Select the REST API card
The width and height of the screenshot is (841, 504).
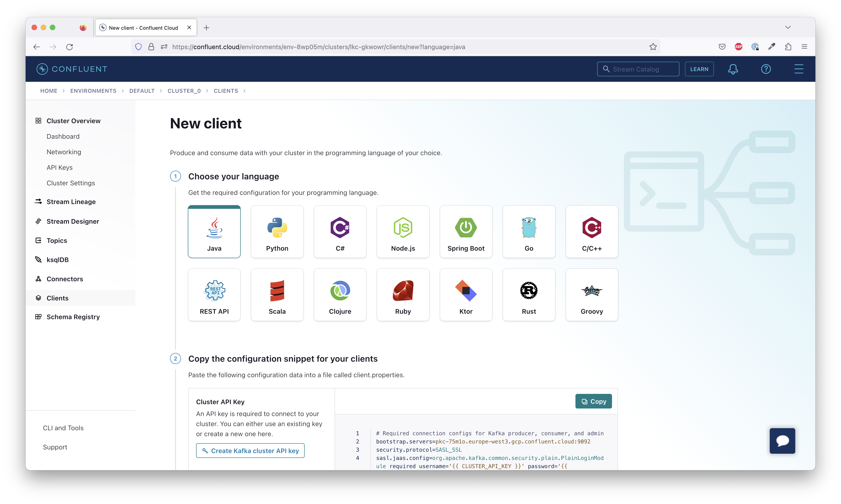pos(214,295)
